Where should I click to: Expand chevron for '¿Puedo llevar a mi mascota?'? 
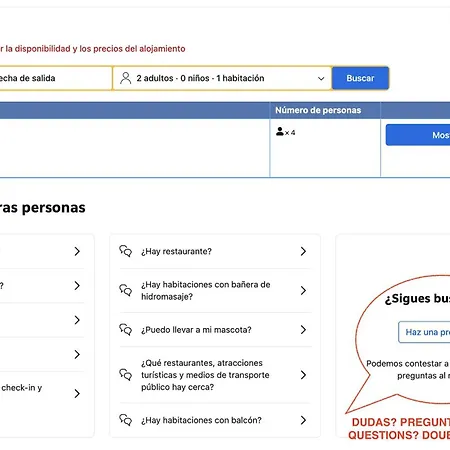(303, 330)
